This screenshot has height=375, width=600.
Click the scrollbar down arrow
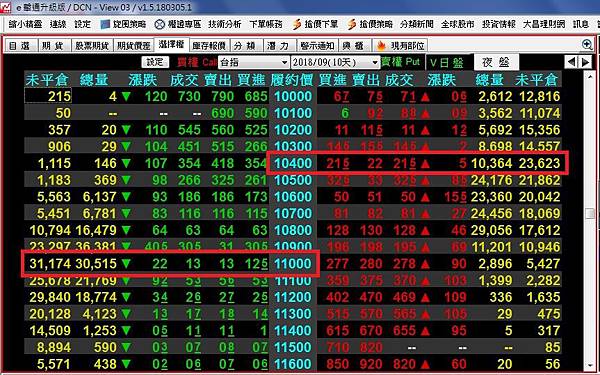[x=590, y=366]
